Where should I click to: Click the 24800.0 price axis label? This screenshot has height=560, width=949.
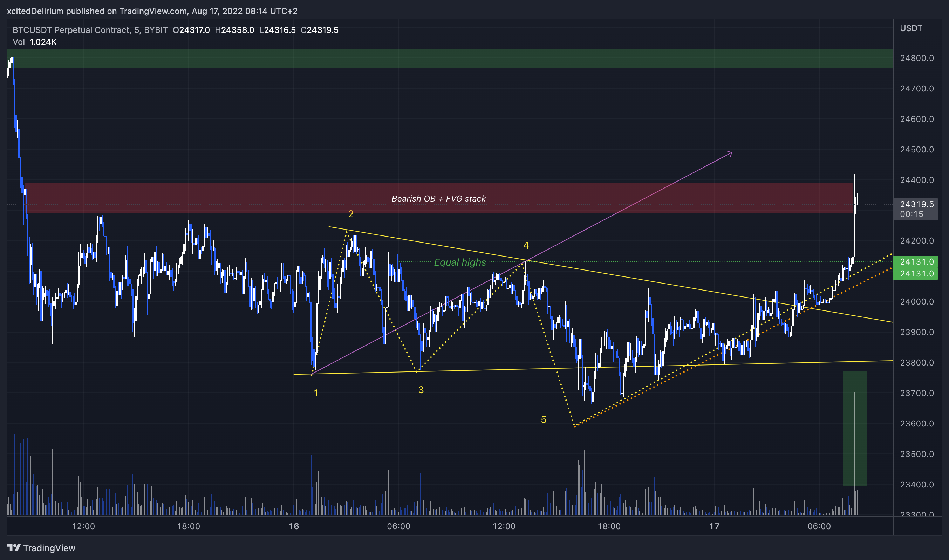917,58
